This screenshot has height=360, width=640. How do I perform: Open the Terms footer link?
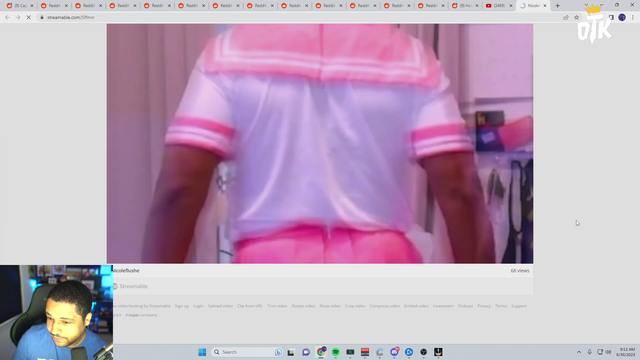501,306
